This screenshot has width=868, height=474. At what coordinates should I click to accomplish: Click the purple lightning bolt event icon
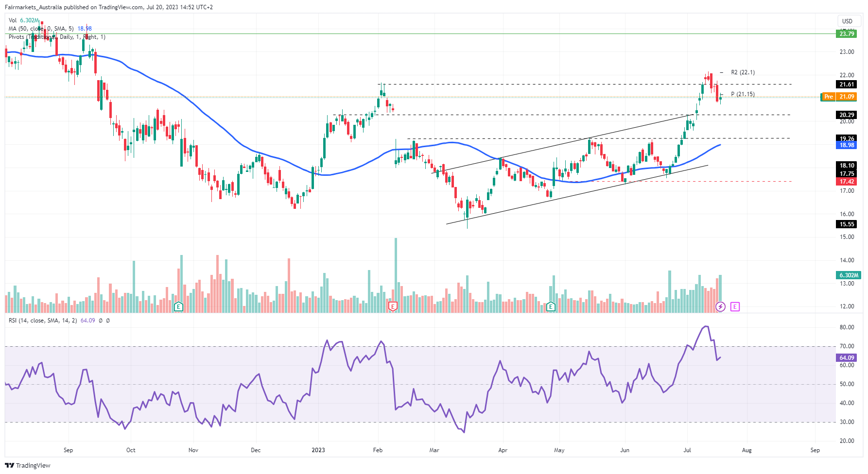[720, 306]
